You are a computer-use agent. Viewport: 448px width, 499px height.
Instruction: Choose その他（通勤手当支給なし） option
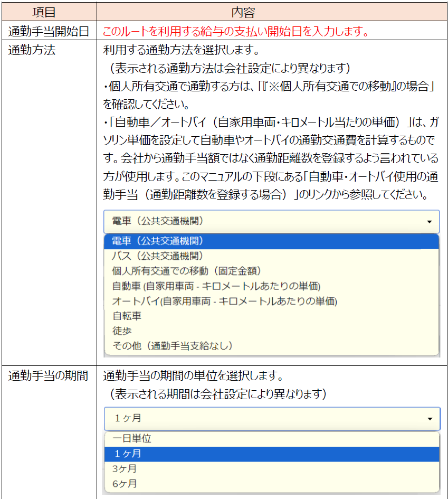(x=173, y=346)
